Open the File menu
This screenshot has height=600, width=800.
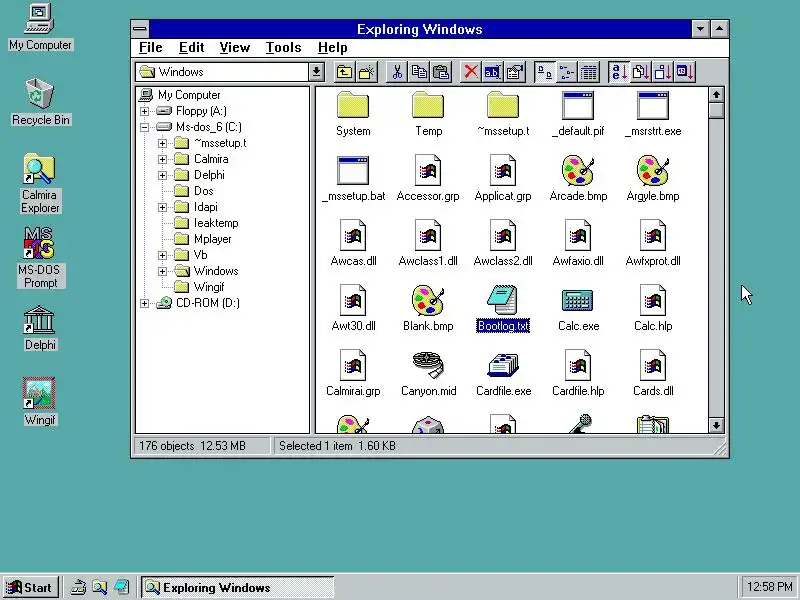pos(151,47)
